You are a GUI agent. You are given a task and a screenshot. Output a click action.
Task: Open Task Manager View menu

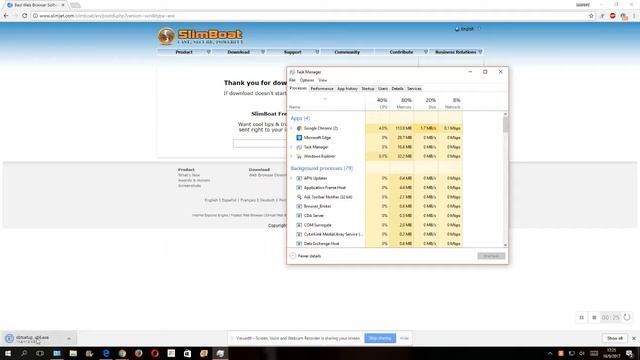322,80
